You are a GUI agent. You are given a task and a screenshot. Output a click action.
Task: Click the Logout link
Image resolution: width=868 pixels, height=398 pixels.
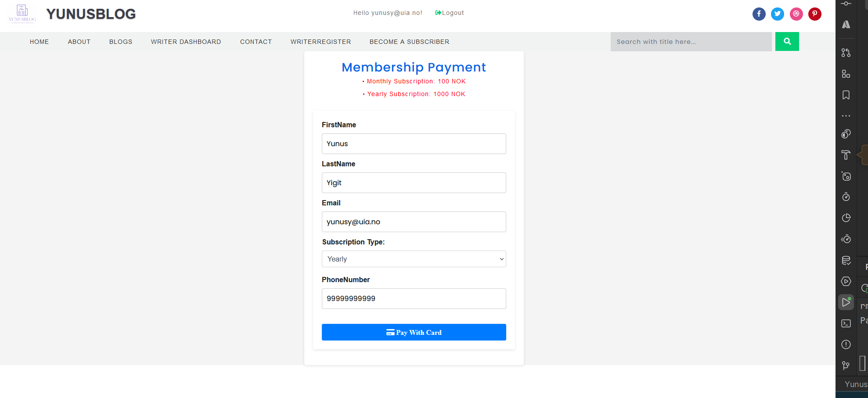(450, 13)
